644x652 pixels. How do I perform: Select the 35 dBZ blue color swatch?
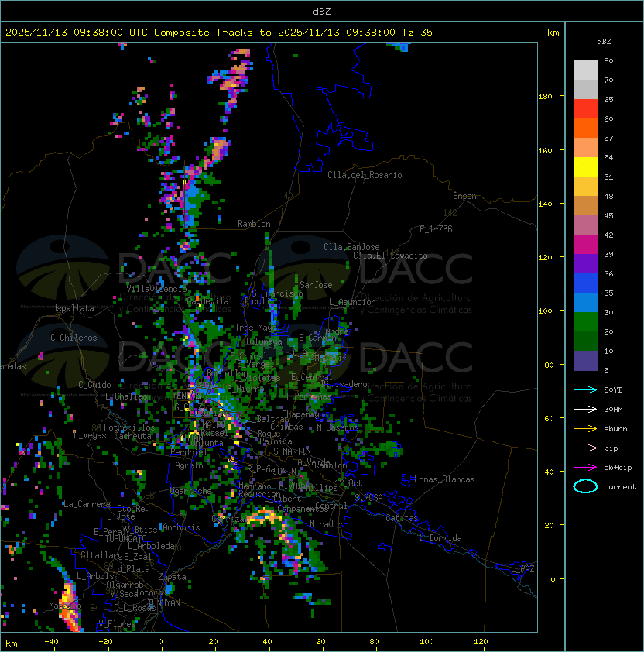click(x=585, y=303)
